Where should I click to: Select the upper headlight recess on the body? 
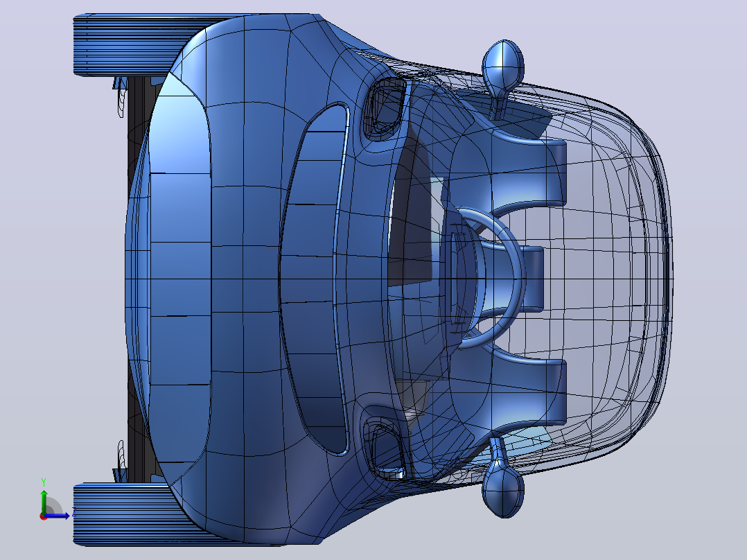click(x=385, y=109)
